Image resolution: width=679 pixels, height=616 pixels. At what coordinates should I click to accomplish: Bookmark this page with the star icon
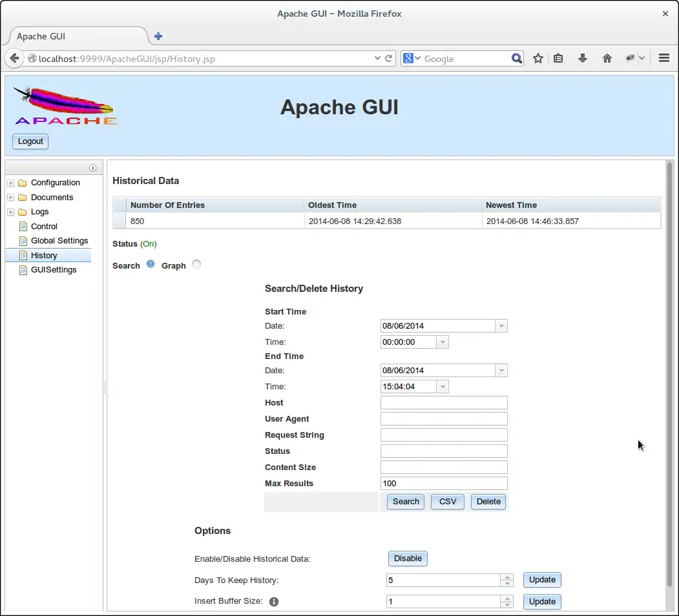(538, 59)
